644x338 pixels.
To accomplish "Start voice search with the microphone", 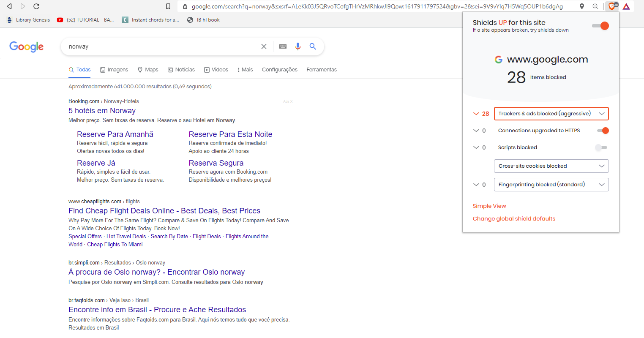I will [298, 46].
